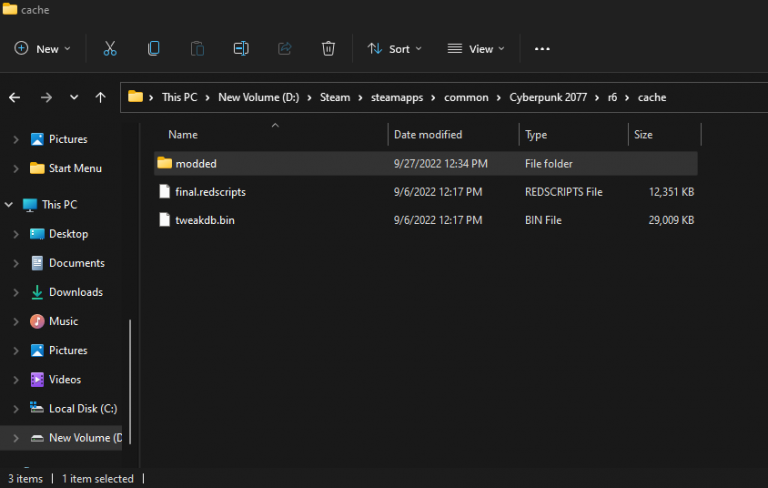Open the View layout dropdown
768x488 pixels.
(476, 48)
